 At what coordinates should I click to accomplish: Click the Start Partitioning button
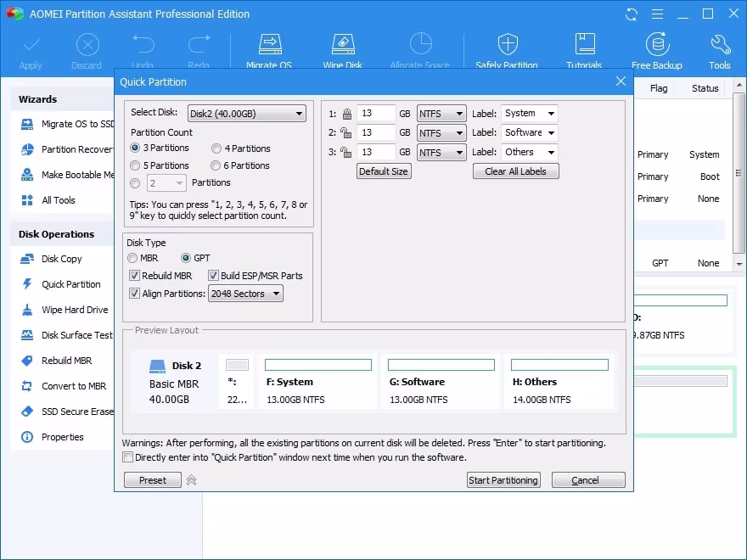(x=503, y=480)
